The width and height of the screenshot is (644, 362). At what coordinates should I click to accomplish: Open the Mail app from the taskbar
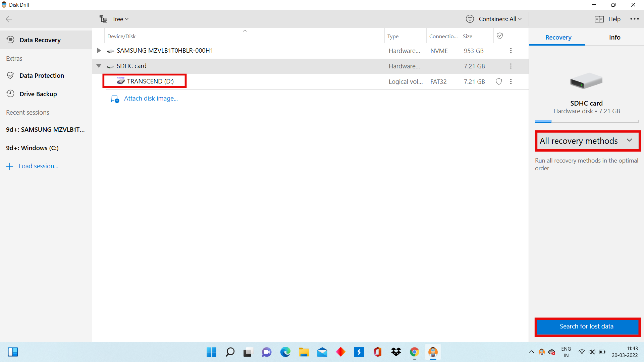322,352
